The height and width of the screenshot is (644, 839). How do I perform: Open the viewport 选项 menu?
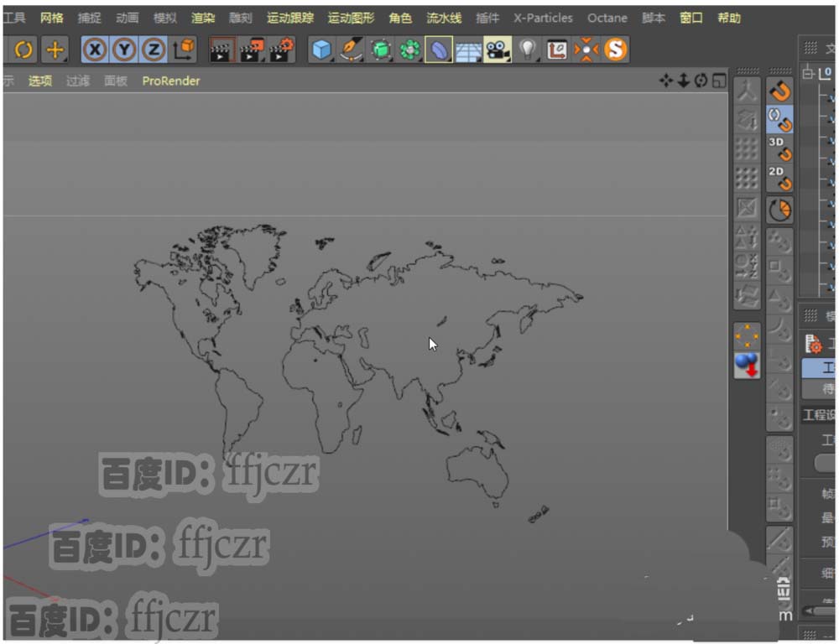pyautogui.click(x=40, y=80)
